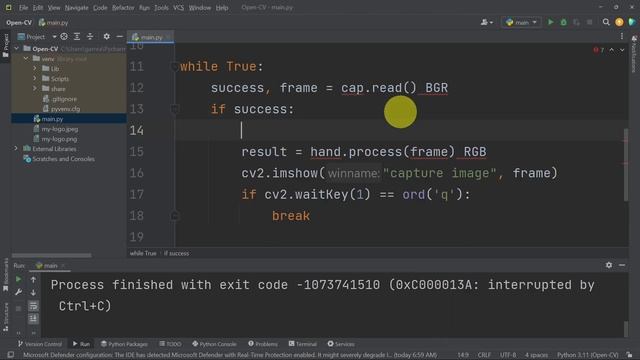The image size is (640, 360).
Task: Select .gitignore file in tree
Action: pyautogui.click(x=64, y=99)
